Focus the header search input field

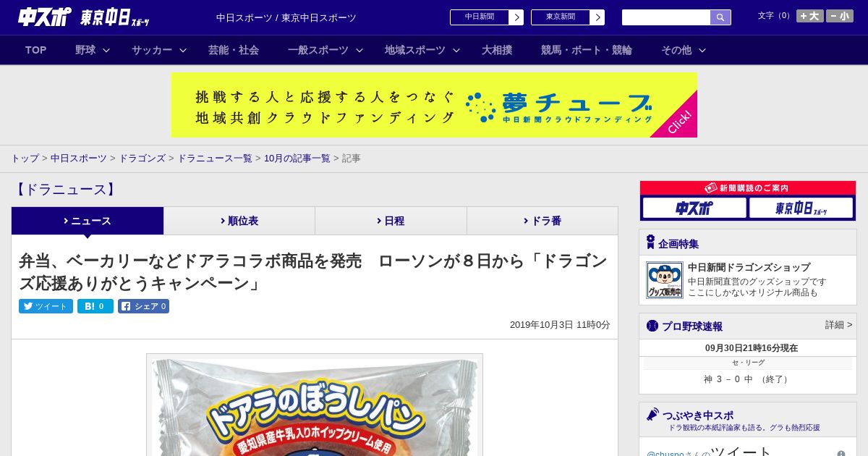(x=666, y=17)
